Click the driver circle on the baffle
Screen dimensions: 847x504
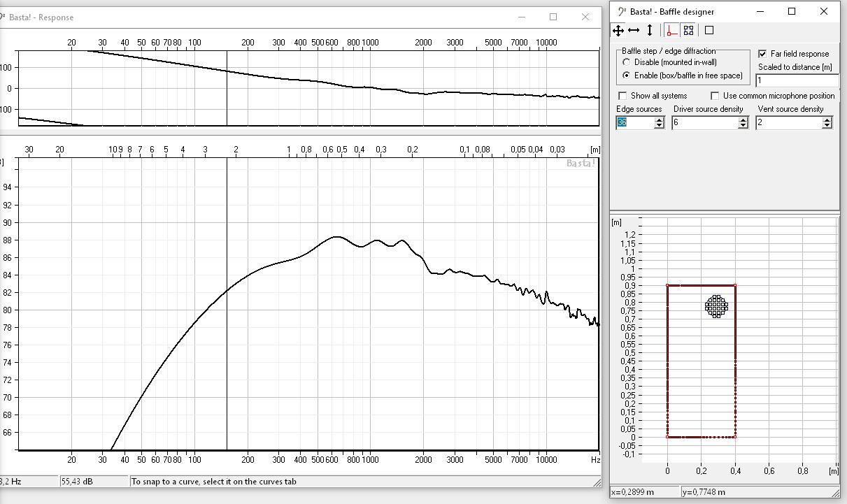tap(716, 306)
